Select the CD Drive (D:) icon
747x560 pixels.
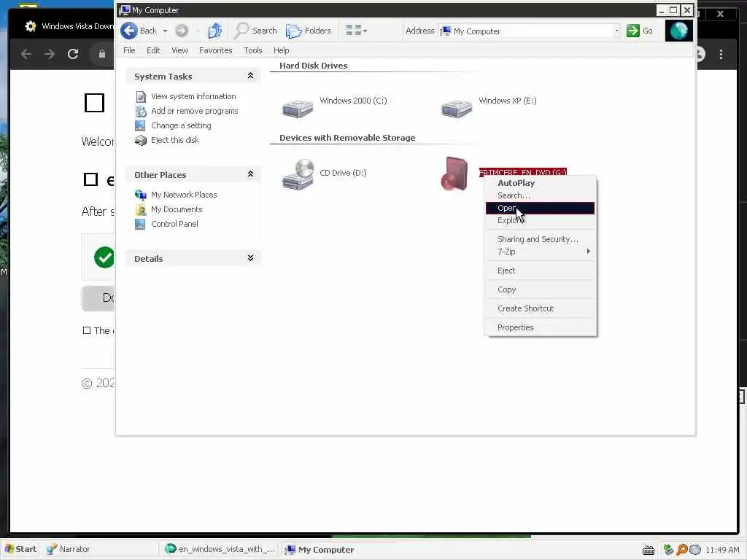point(298,174)
